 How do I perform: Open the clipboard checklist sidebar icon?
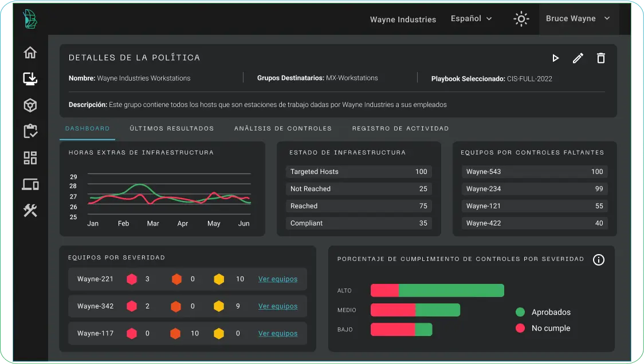[x=30, y=131]
